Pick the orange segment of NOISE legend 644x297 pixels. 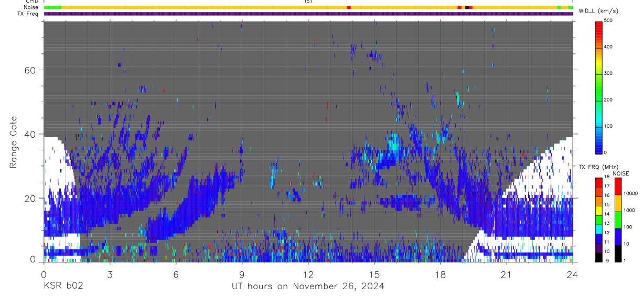pyautogui.click(x=617, y=203)
